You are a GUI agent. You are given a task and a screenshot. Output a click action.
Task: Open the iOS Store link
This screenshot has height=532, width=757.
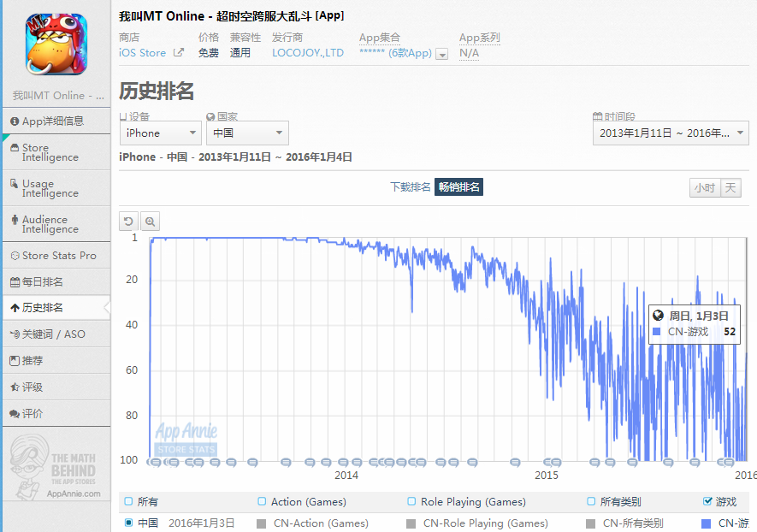coord(143,53)
